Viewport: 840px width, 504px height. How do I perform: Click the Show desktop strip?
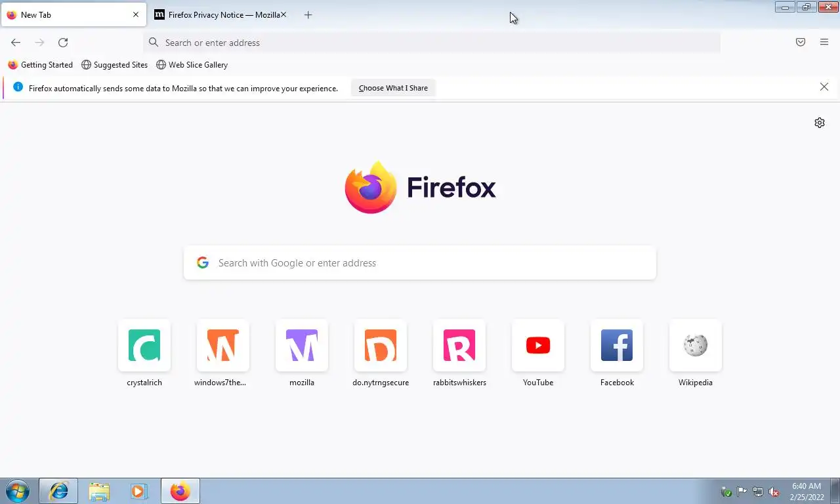[x=835, y=491]
